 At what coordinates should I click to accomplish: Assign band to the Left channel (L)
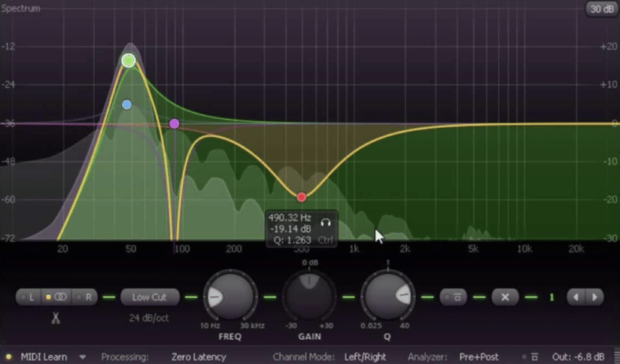28,297
